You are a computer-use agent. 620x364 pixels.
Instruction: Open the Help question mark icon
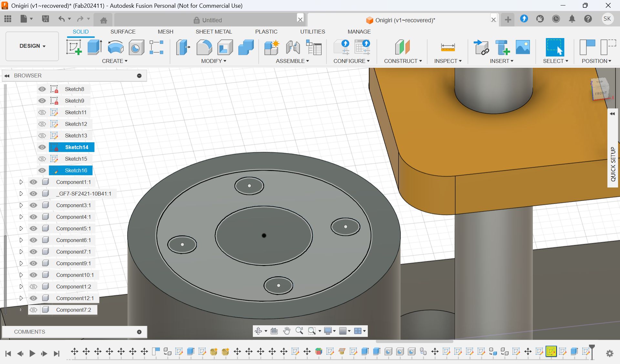(x=588, y=19)
